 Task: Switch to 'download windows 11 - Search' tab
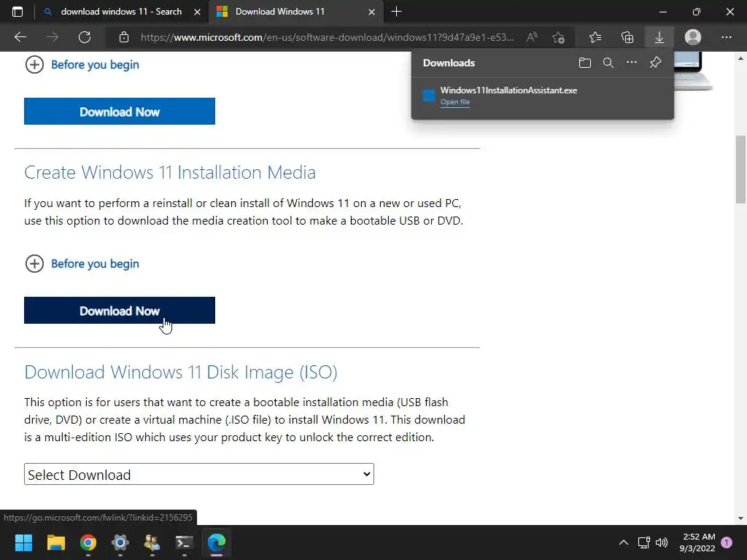coord(122,12)
